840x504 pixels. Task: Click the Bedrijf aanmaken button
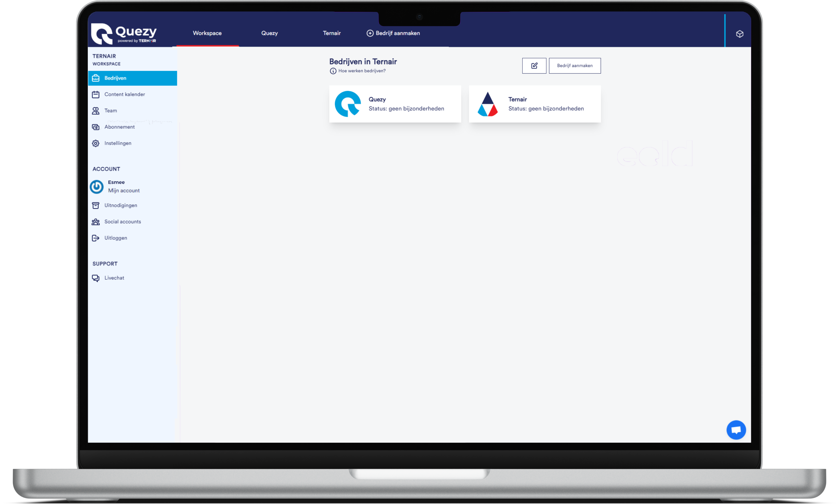(x=574, y=65)
